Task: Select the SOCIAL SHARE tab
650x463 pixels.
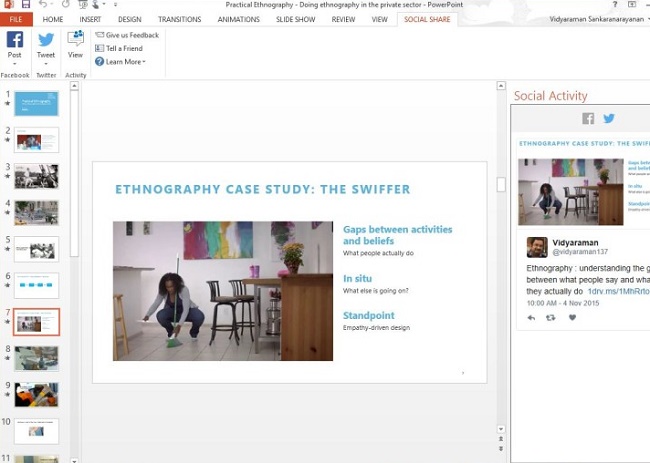Action: (427, 19)
